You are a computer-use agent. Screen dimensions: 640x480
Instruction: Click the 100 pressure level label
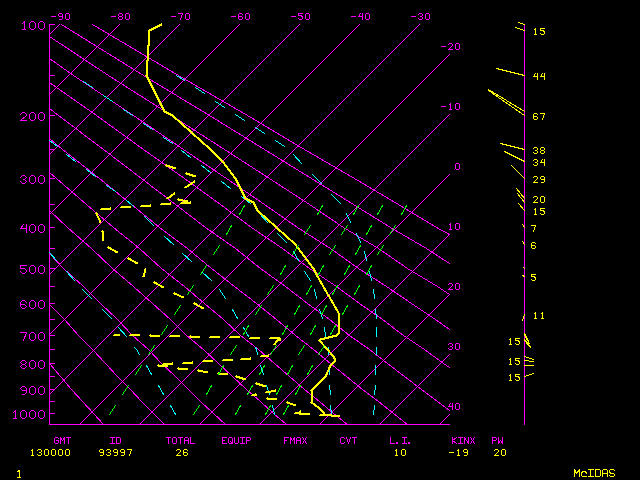33,25
